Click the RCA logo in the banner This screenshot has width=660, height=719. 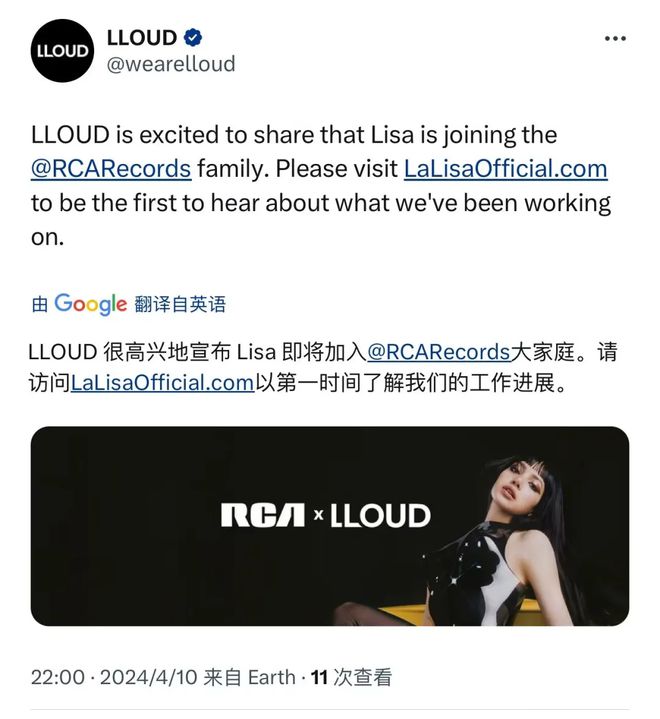[x=262, y=515]
